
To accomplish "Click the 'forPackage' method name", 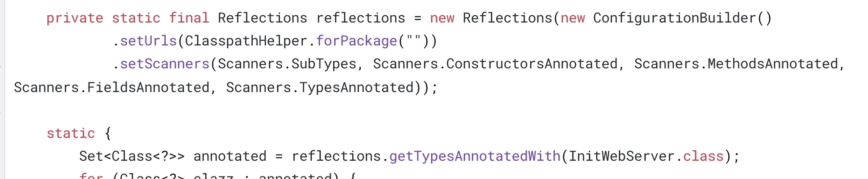I will (356, 41).
